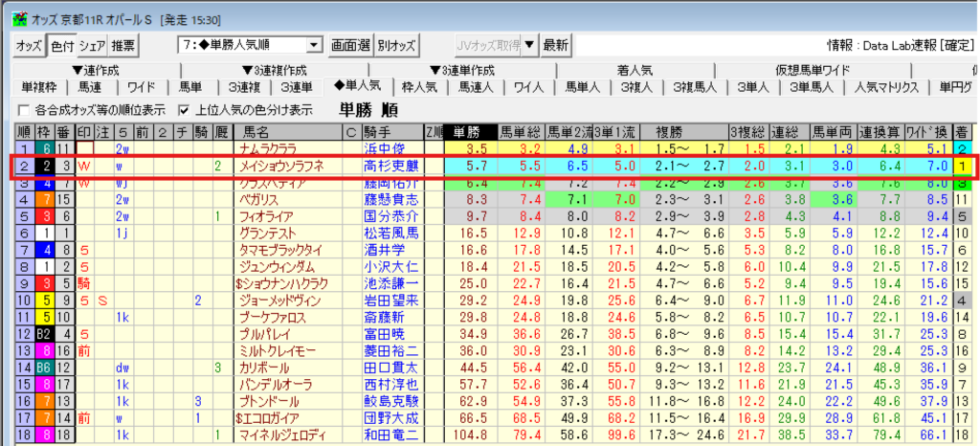
Task: Open the 単勝人気順 combo box
Action: click(x=314, y=45)
